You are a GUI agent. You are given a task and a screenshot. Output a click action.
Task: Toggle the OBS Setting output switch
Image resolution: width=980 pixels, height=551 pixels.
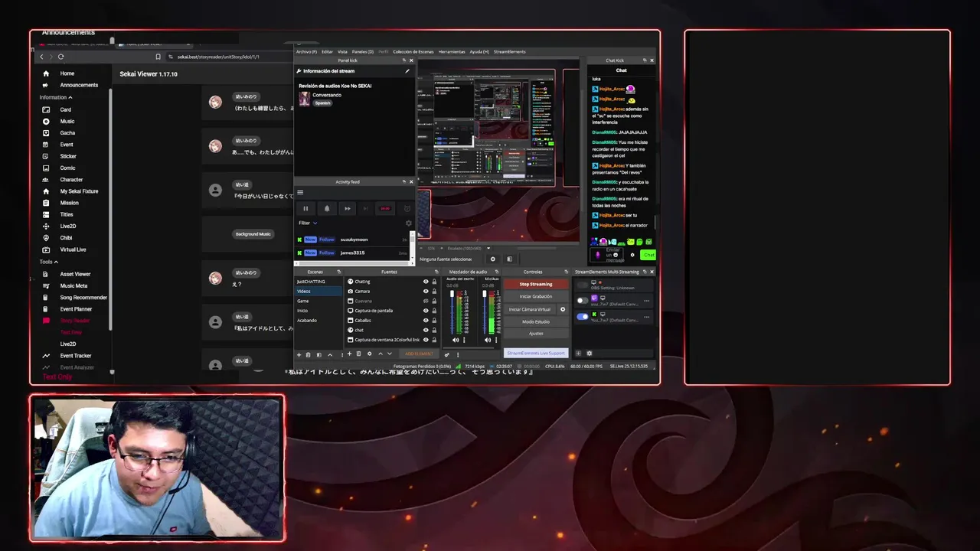(x=583, y=285)
